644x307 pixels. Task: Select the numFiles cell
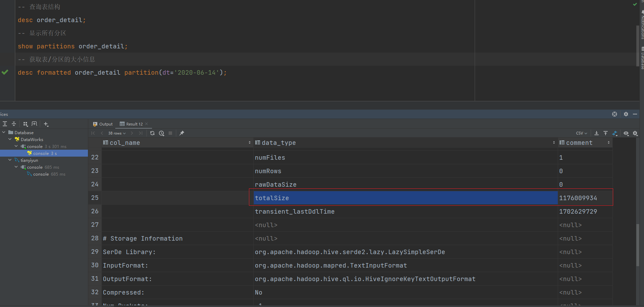tap(405, 157)
